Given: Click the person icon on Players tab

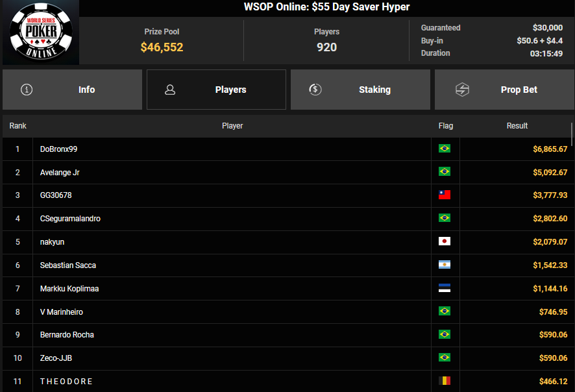Looking at the screenshot, I should coord(170,90).
